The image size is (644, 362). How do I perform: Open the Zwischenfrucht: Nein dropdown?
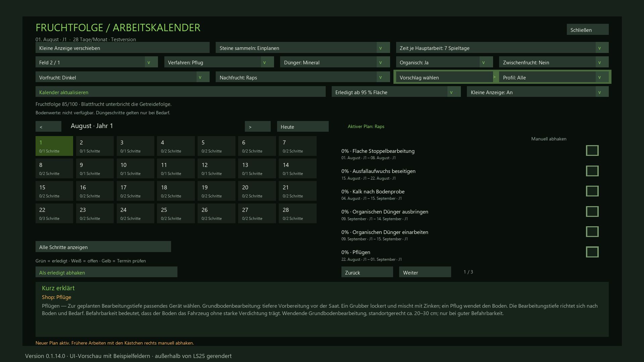tap(554, 62)
